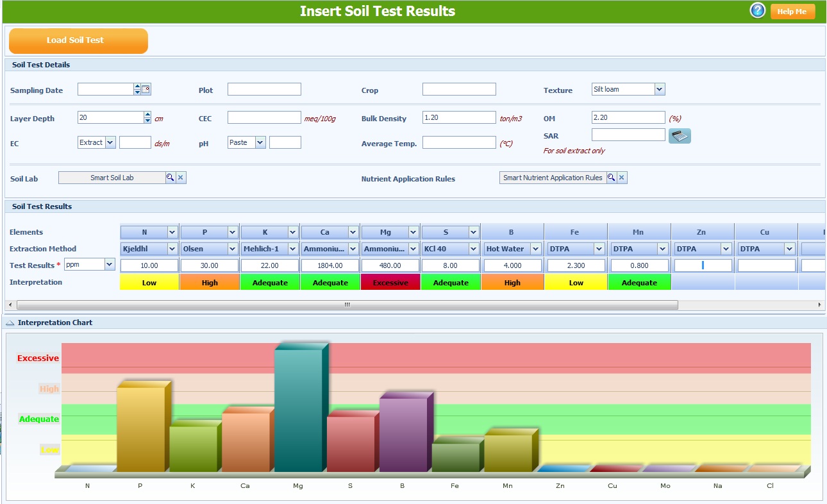Open the KCl 40 extraction method dropdown
The image size is (827, 504).
(x=473, y=249)
